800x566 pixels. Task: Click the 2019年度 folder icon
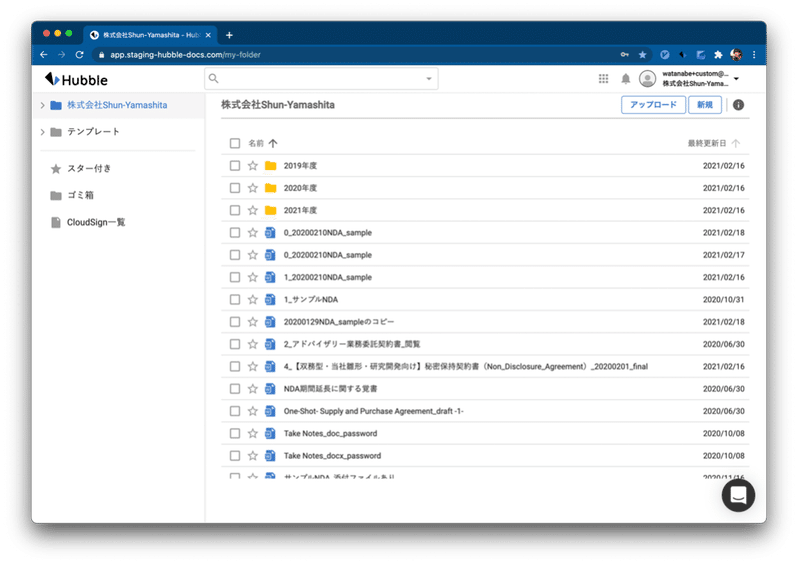click(x=270, y=166)
